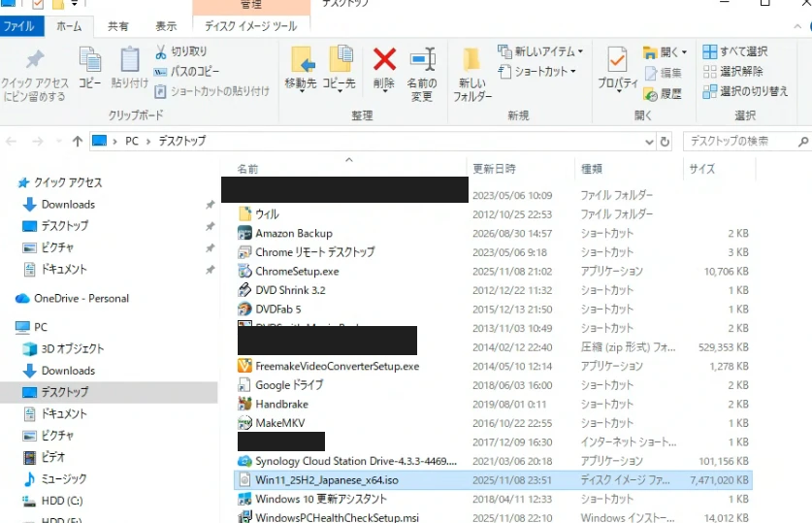Open pinned Pictures (ピクチャ) under Quick access
The width and height of the screenshot is (812, 523).
[49, 247]
